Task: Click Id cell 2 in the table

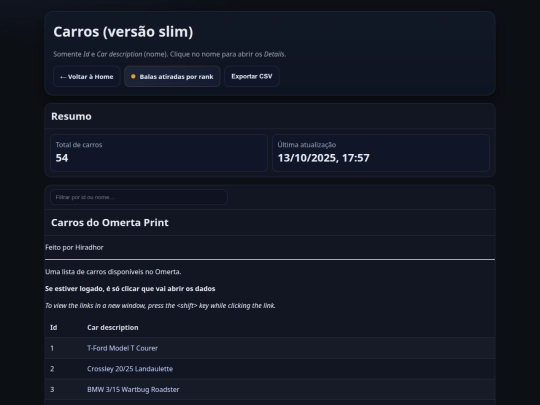Action: [x=52, y=369]
